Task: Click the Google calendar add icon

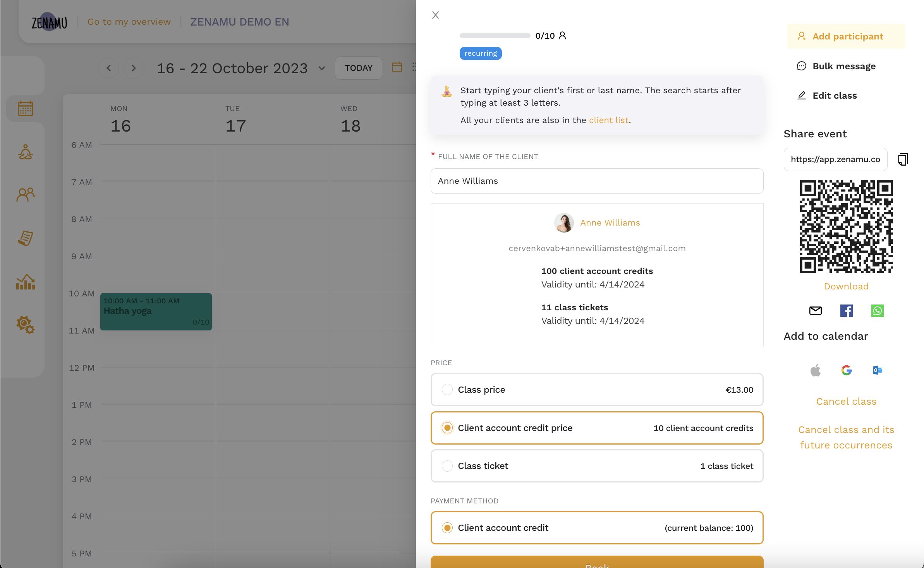Action: 847,370
